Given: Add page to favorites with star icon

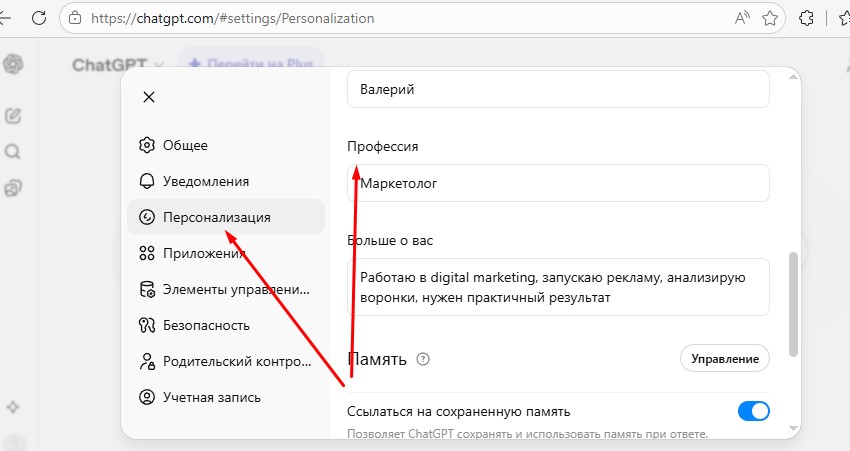Looking at the screenshot, I should click(770, 18).
